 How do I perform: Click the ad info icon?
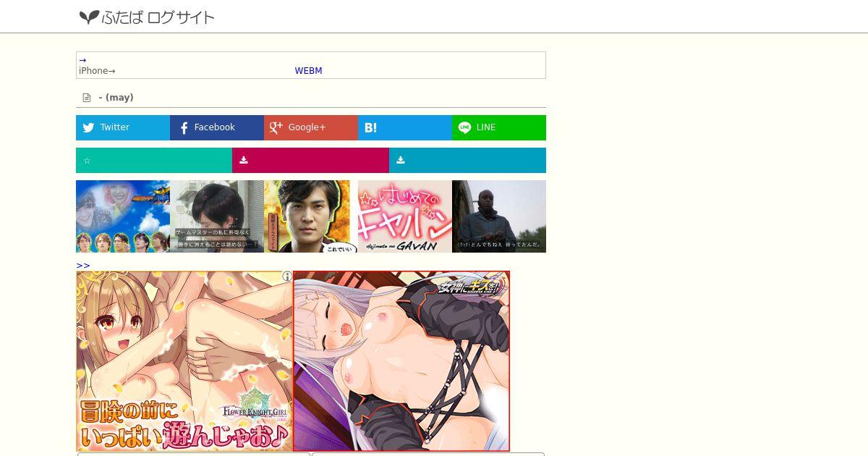pyautogui.click(x=287, y=276)
